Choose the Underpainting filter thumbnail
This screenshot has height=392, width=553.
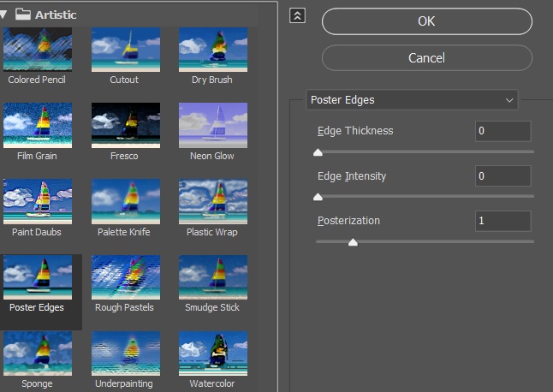[x=126, y=353]
